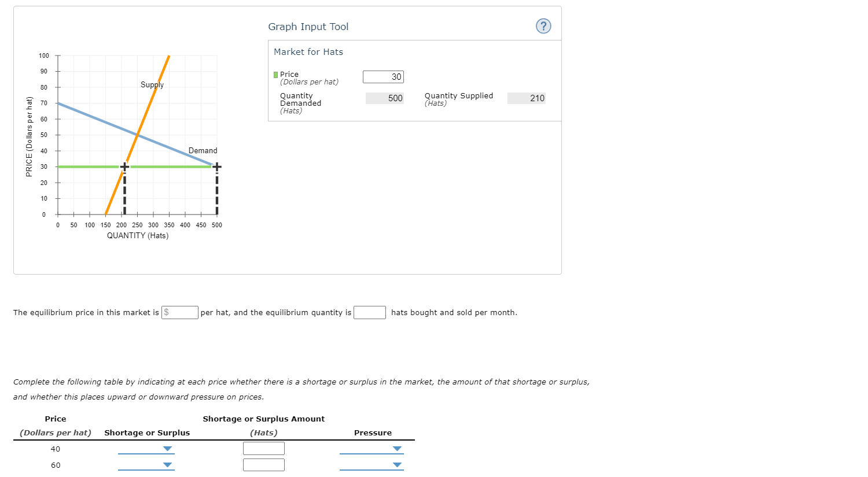
Task: Click the shortage amount box for price 40
Action: (264, 448)
